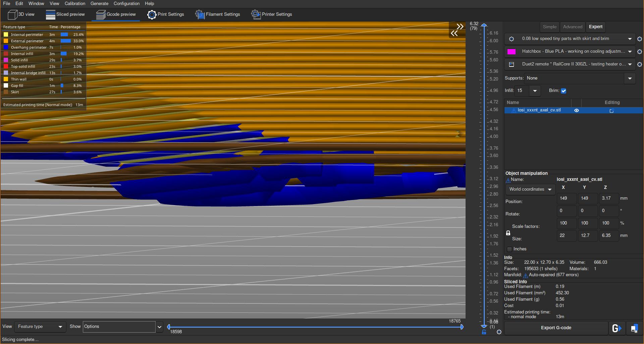Click the Export G-code button

coord(556,328)
